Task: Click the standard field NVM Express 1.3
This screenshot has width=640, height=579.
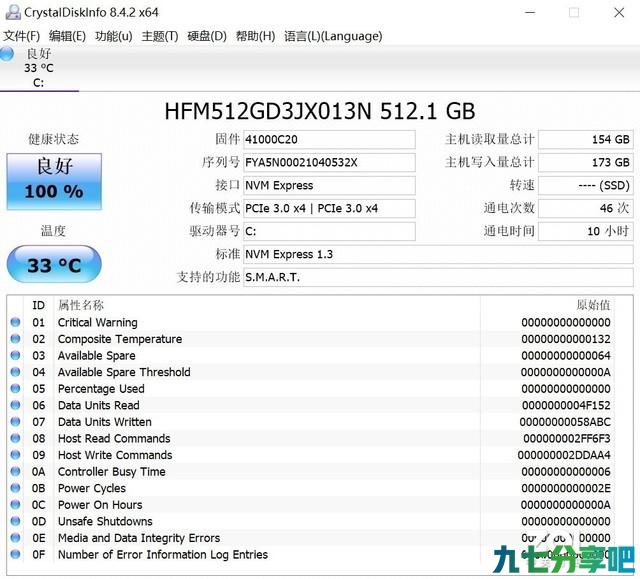Action: point(438,254)
